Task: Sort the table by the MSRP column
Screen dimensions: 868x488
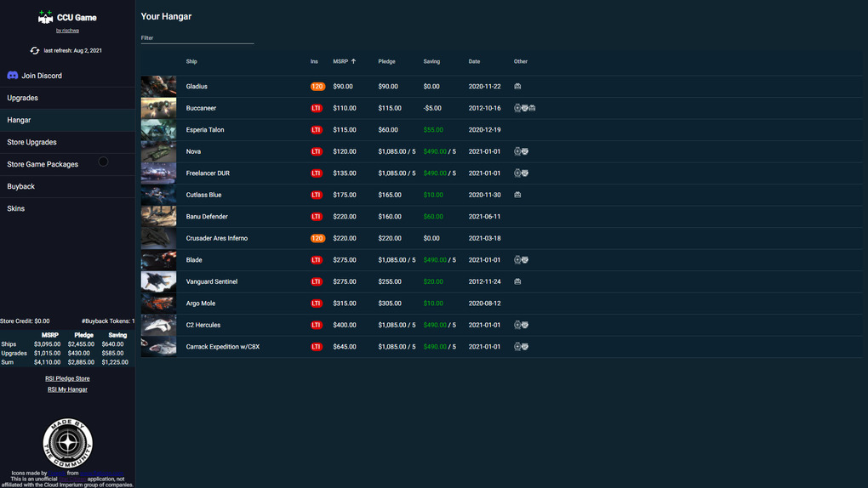Action: click(x=340, y=61)
